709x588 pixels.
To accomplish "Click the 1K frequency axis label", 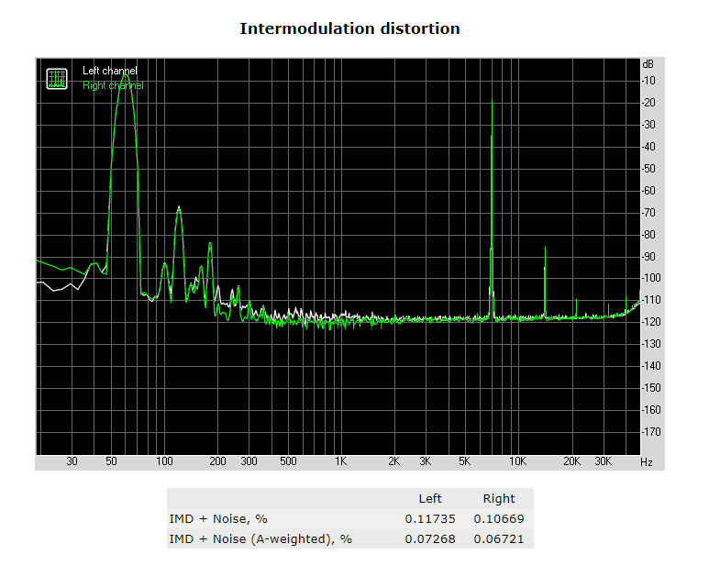I will (x=341, y=461).
